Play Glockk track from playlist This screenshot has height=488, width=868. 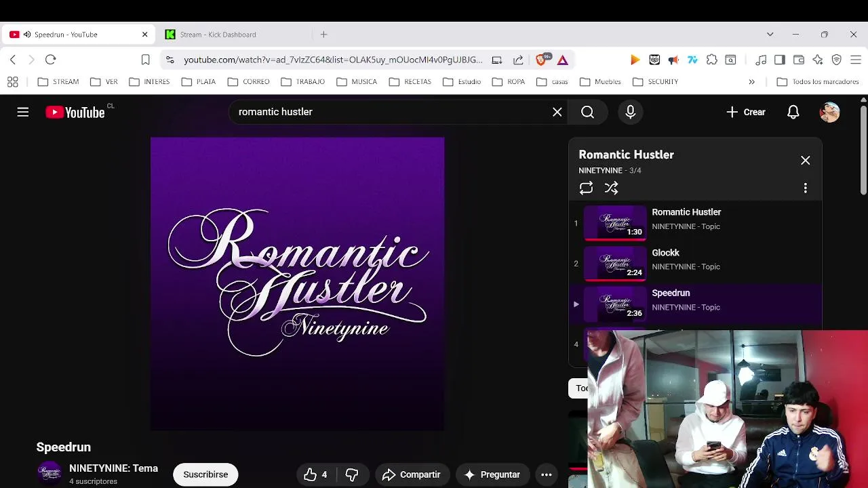pos(695,263)
